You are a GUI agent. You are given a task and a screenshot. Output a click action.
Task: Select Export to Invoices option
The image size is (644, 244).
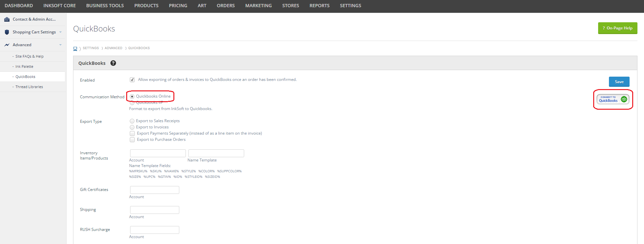coord(132,127)
